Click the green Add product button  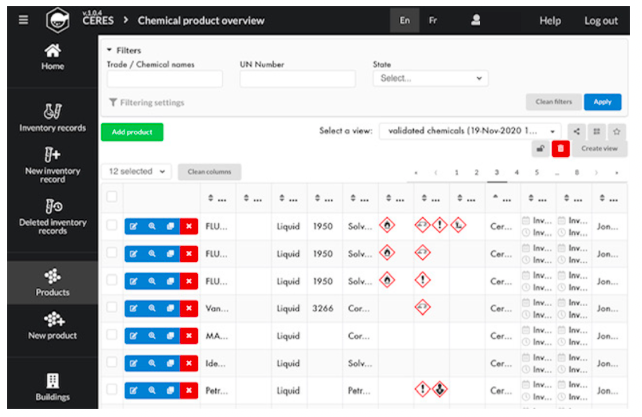coord(131,132)
